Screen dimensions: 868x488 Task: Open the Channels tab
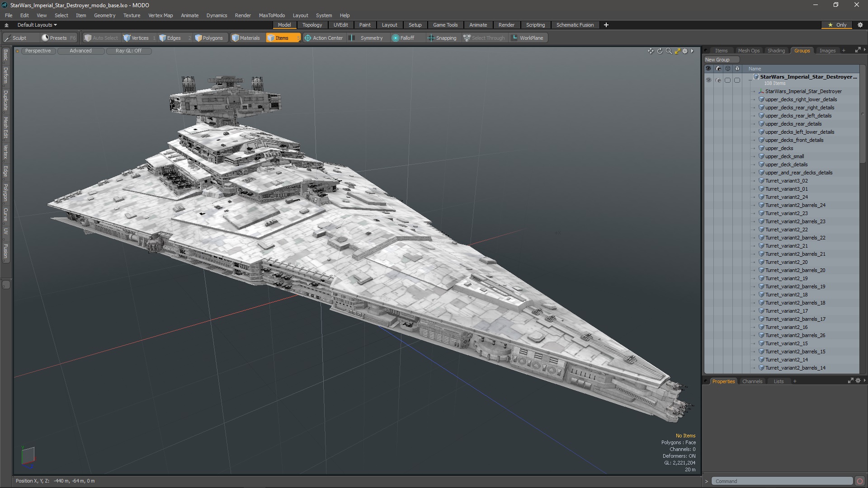(752, 381)
